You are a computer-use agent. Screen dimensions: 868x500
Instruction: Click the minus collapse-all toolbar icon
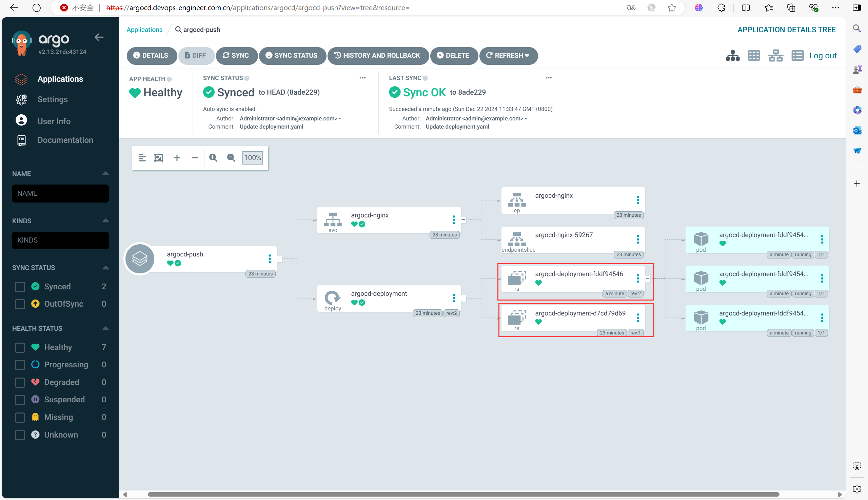pos(195,158)
